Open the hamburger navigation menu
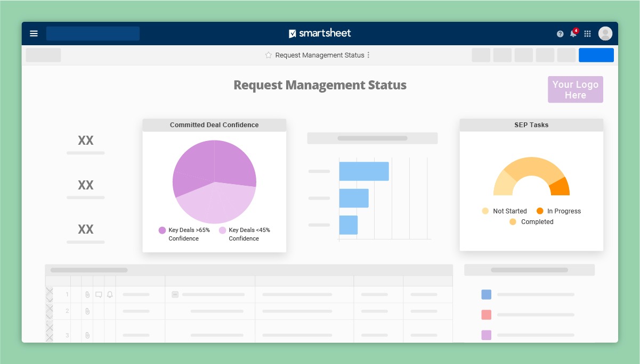Image resolution: width=640 pixels, height=364 pixels. (x=34, y=34)
